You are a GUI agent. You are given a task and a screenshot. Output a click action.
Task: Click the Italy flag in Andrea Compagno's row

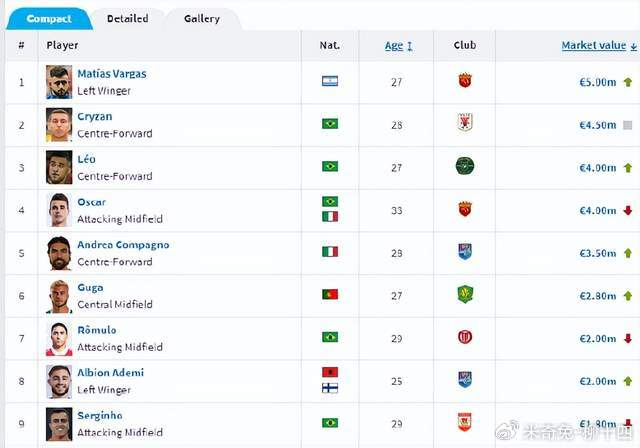329,251
